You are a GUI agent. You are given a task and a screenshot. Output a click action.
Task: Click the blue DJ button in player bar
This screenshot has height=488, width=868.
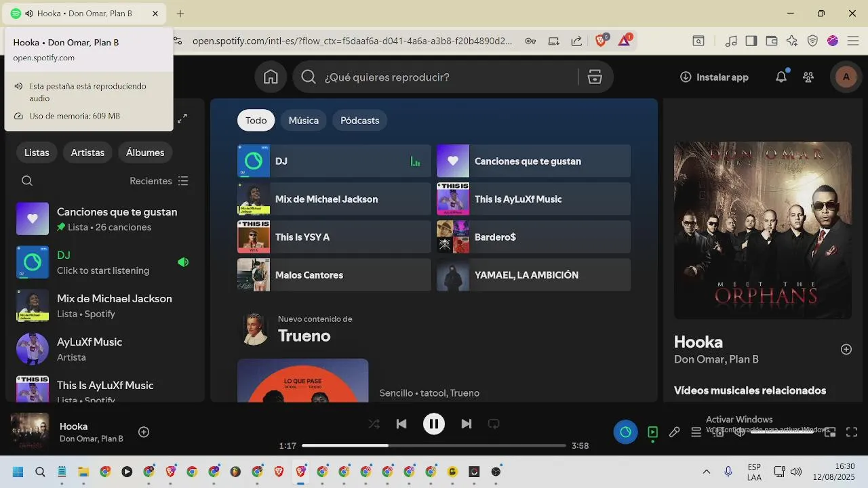[625, 432]
